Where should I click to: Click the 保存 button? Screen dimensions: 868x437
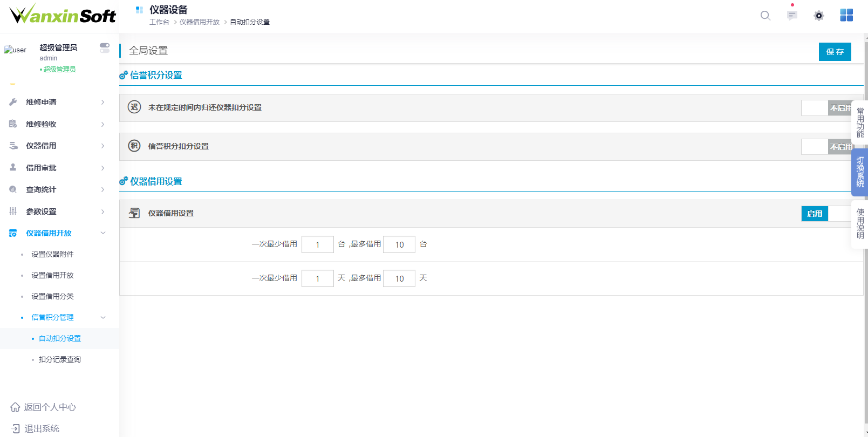pos(835,52)
